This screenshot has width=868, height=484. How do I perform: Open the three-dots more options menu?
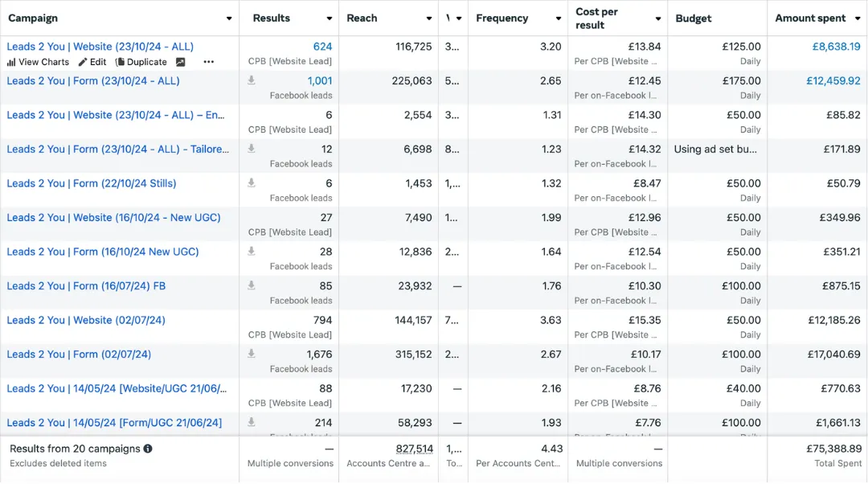pos(209,62)
